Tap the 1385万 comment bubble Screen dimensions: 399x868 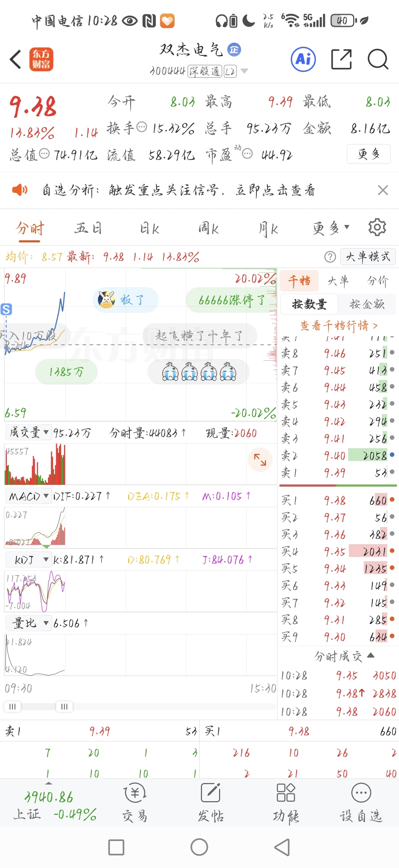click(66, 372)
